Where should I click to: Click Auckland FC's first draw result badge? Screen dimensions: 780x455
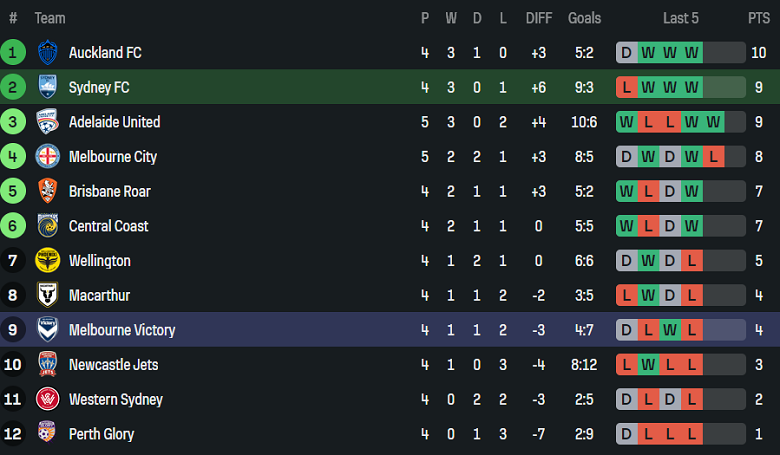[626, 53]
